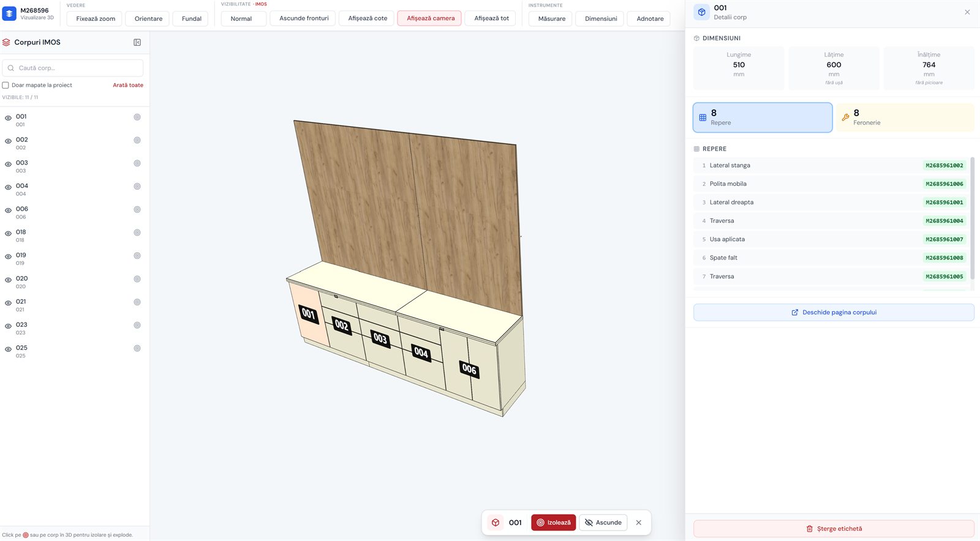This screenshot has width=980, height=541.
Task: Select the Spate falt part row
Action: (831, 258)
